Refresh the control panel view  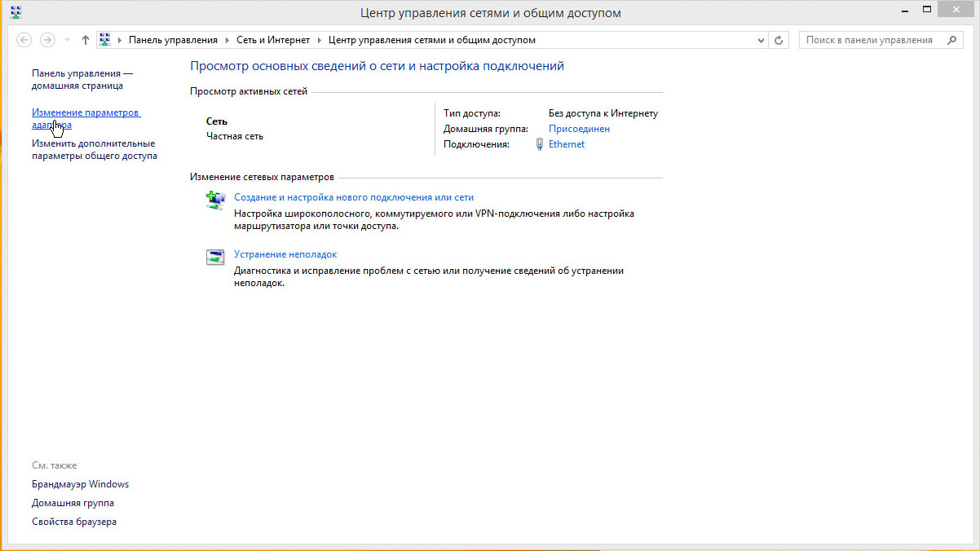pos(780,40)
